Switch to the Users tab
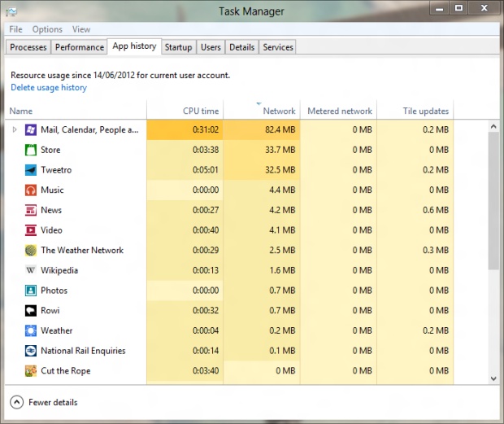Image resolution: width=504 pixels, height=424 pixels. tap(211, 47)
